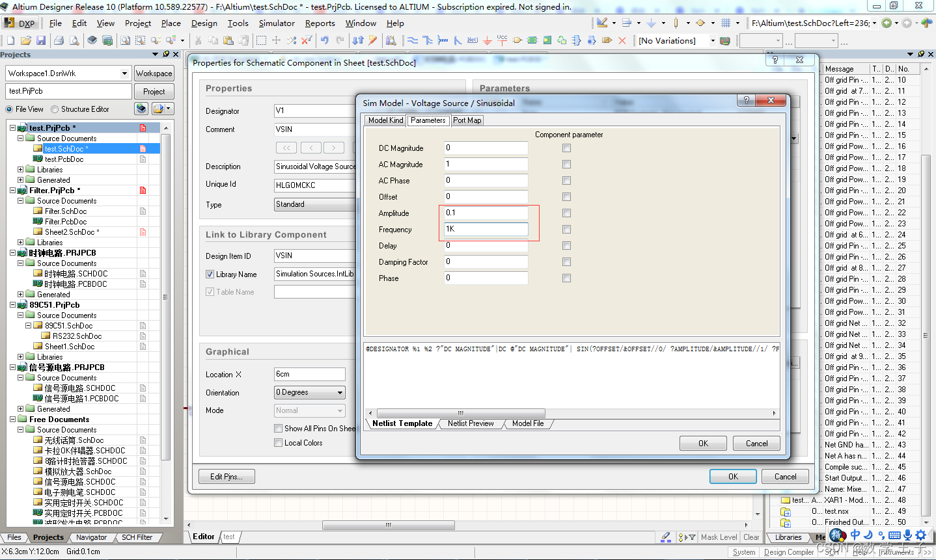Viewport: 936px width, 560px height.
Task: Select the Structure Editor radio button
Action: [x=55, y=109]
